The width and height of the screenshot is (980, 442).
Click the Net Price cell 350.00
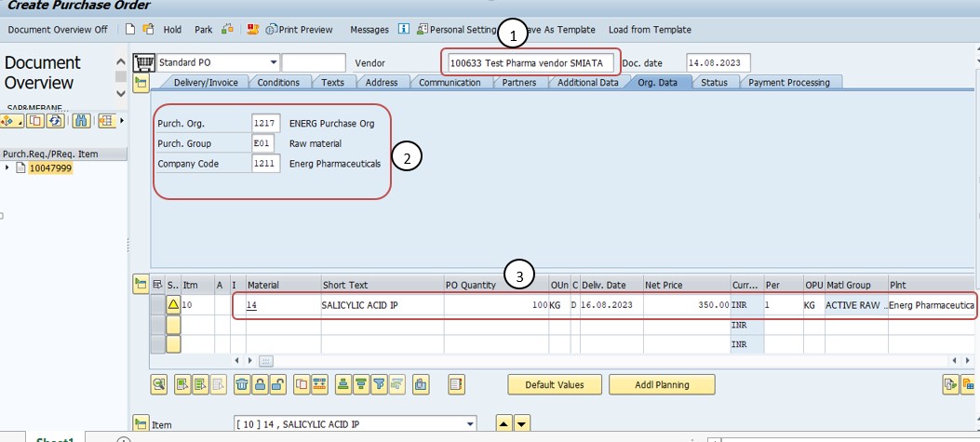pos(686,305)
